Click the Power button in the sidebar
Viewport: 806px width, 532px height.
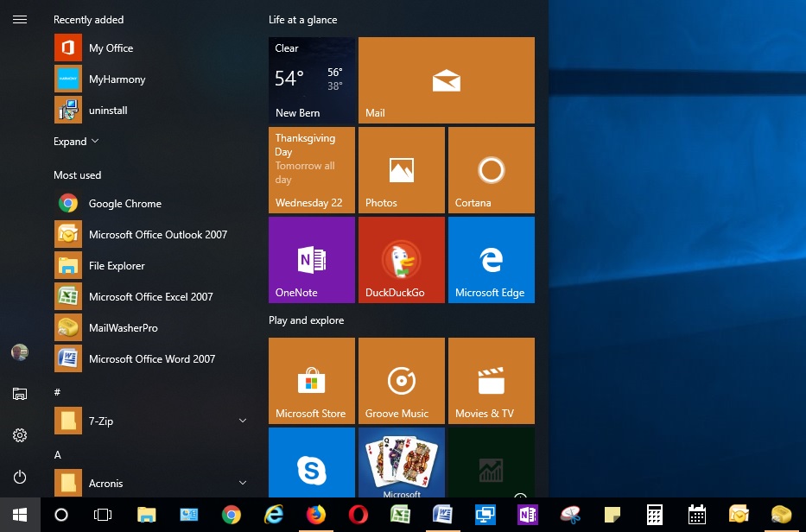(x=20, y=477)
